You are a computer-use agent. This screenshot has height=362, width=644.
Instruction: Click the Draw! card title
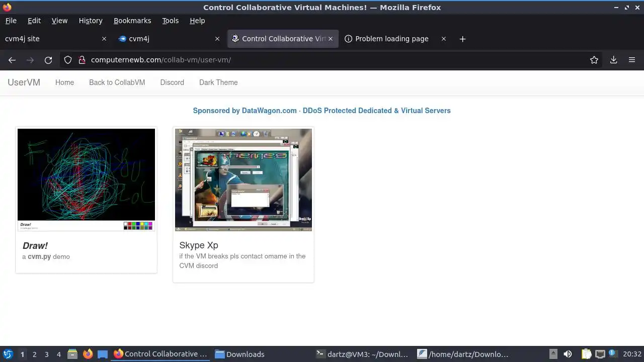35,245
